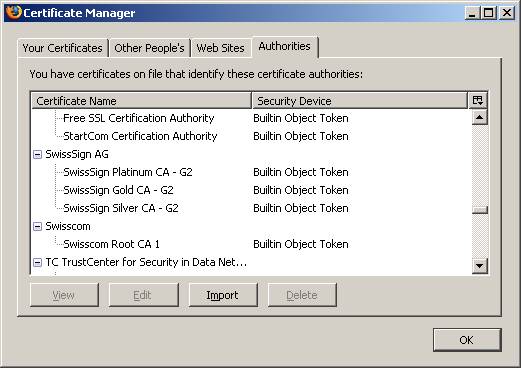Collapse the SwissSign AG group

(x=37, y=154)
